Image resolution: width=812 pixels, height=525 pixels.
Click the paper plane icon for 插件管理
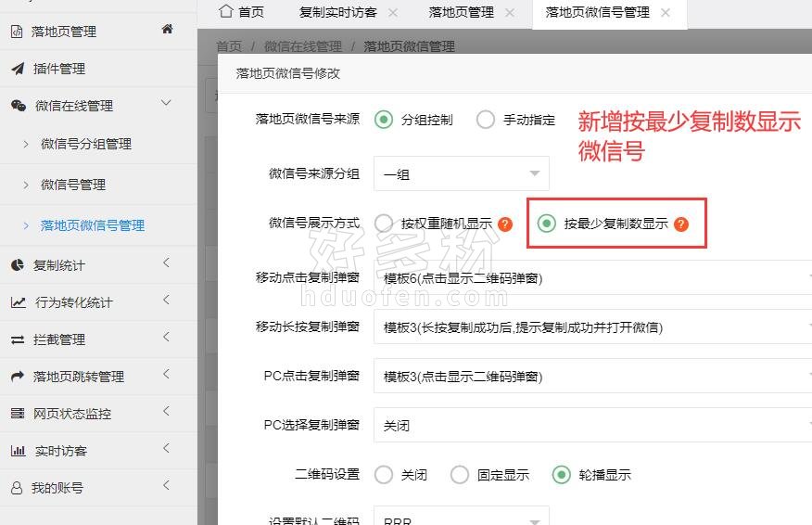coord(17,69)
